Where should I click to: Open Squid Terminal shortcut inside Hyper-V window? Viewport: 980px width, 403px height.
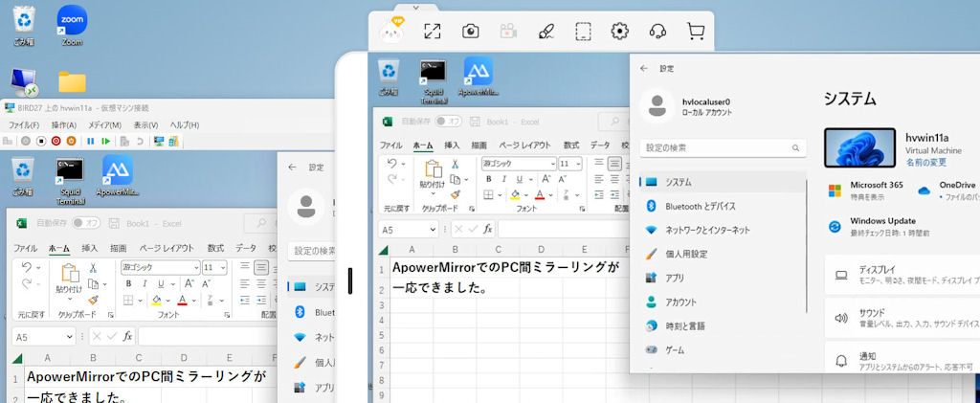tap(70, 181)
